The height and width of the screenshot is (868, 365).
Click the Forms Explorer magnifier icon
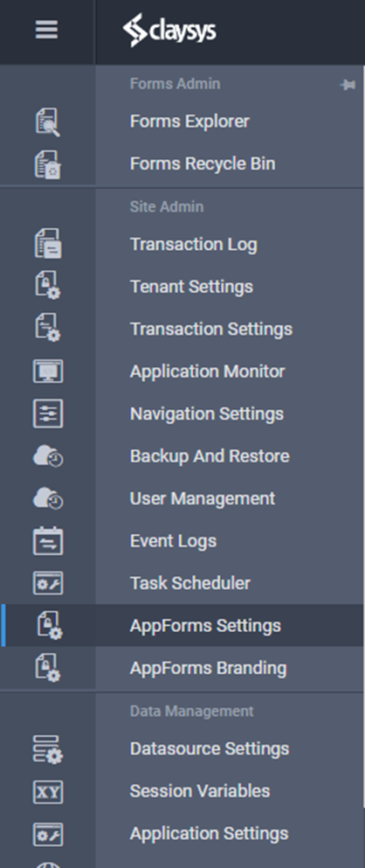click(x=47, y=122)
